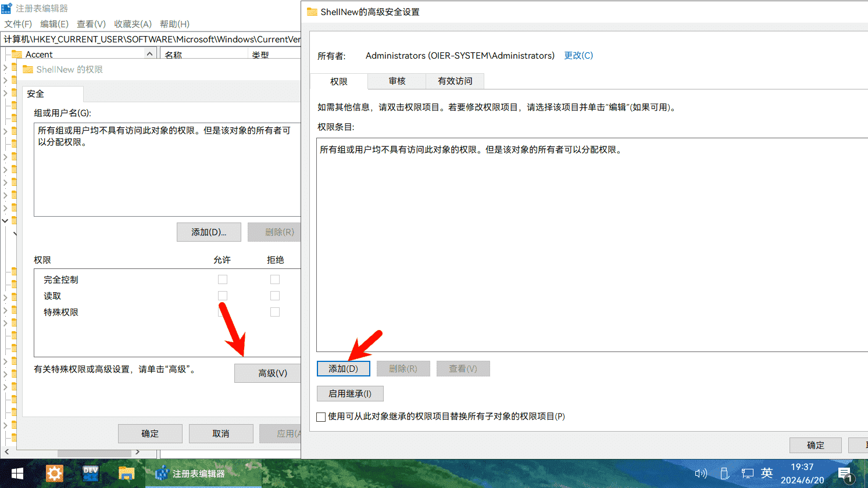
Task: Open the network status tray icon
Action: 747,473
